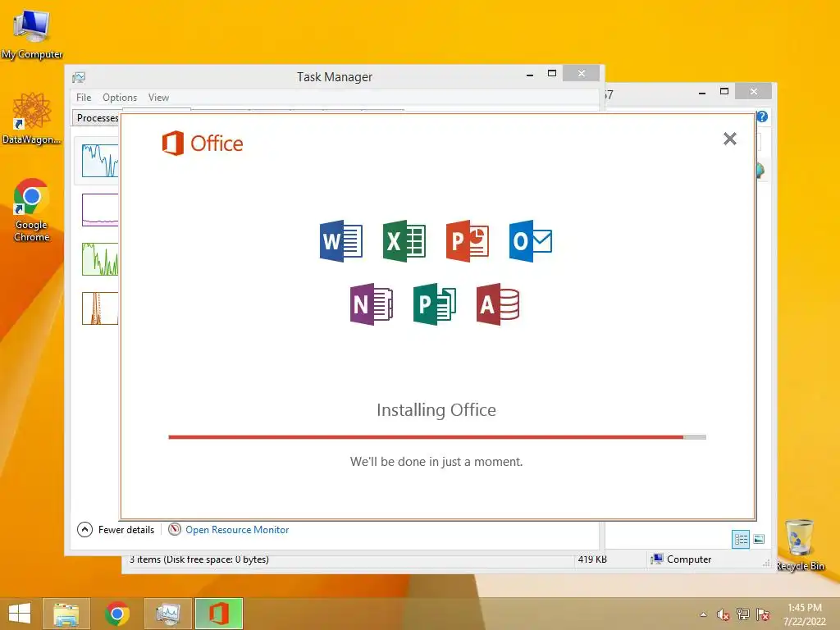The height and width of the screenshot is (630, 840).
Task: Minimize the Explorer window behind
Action: [702, 93]
